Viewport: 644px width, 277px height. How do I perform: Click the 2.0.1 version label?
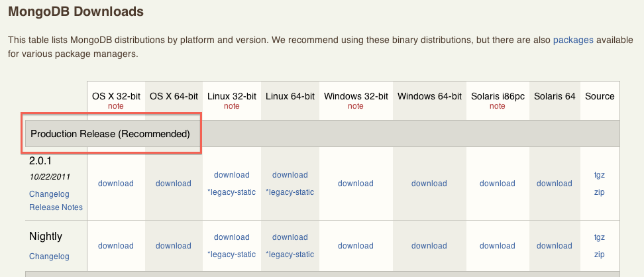click(40, 160)
